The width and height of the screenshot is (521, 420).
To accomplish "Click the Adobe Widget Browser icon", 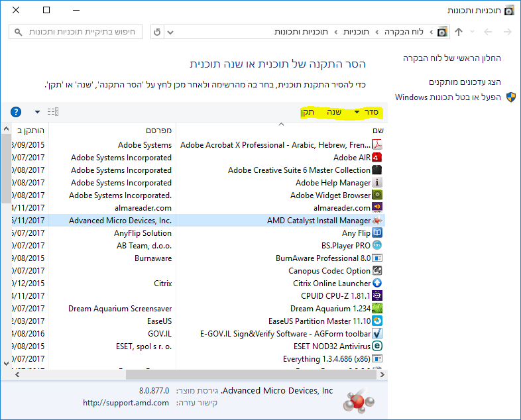I will (x=377, y=195).
